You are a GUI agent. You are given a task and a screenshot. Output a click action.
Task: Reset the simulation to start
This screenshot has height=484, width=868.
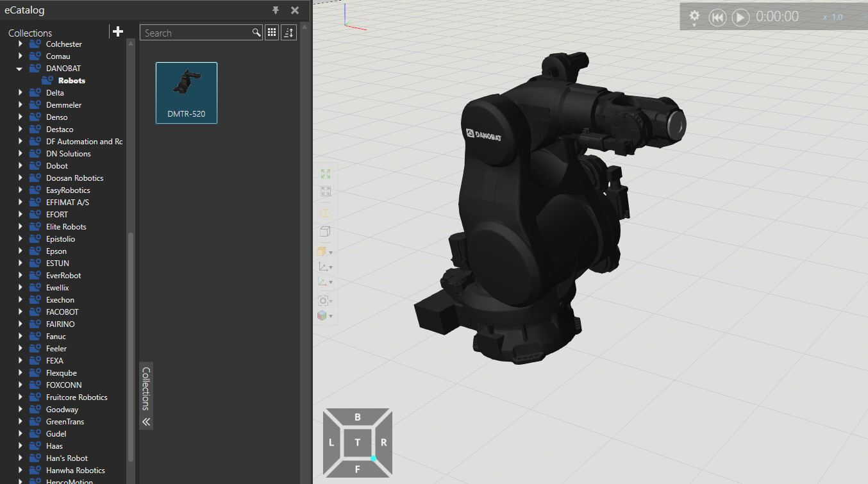click(x=717, y=17)
